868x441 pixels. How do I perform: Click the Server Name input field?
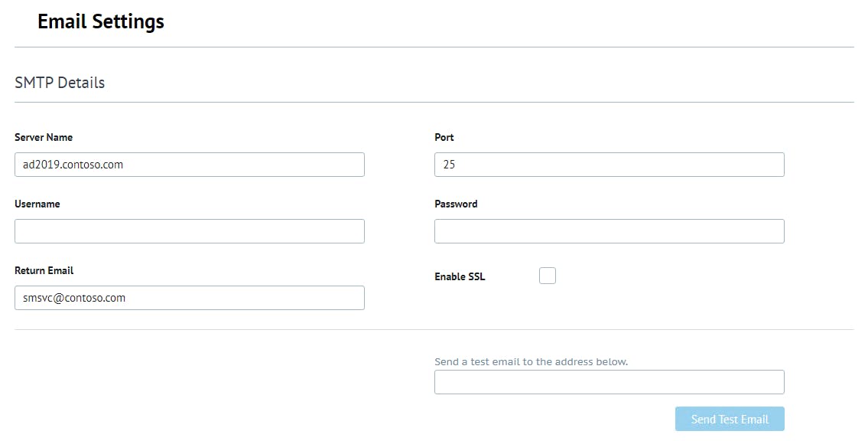click(x=189, y=165)
